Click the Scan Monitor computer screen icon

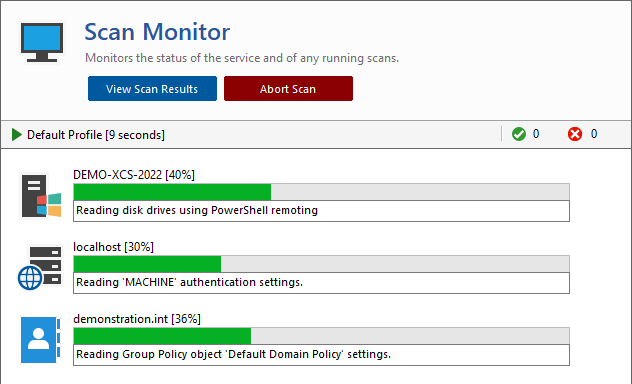(42, 42)
